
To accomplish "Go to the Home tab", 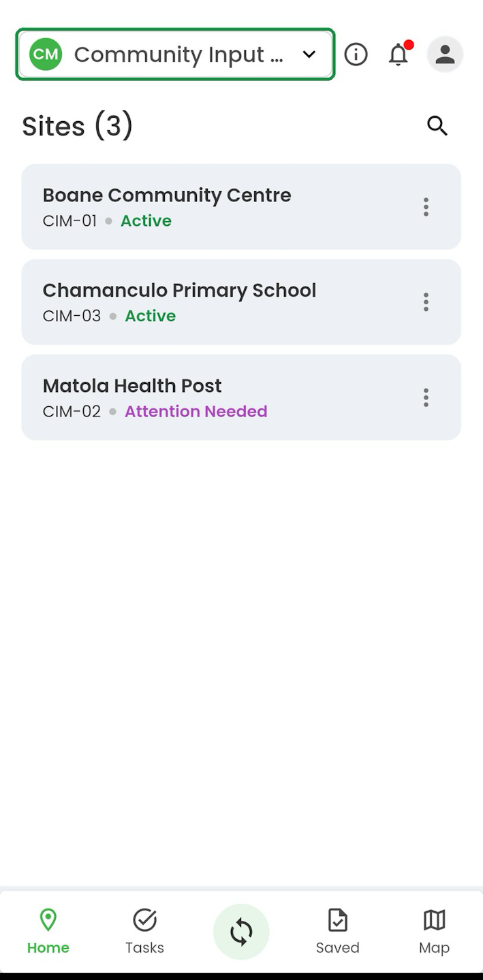I will pos(48,932).
